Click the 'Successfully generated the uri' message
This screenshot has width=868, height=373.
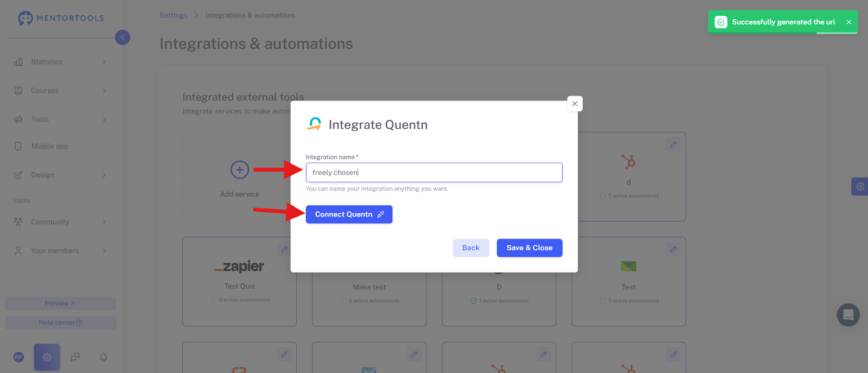(783, 22)
